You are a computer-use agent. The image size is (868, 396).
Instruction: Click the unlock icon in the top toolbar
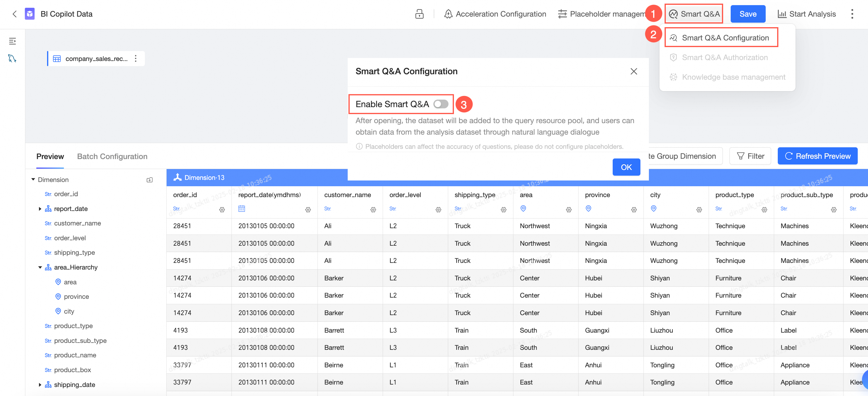pos(419,14)
